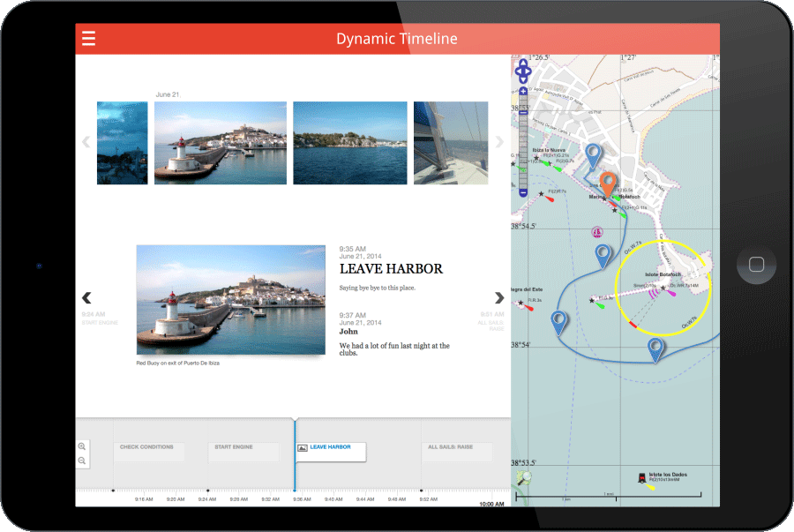
Task: Open the lighthouse harbor thumbnail
Action: point(221,143)
